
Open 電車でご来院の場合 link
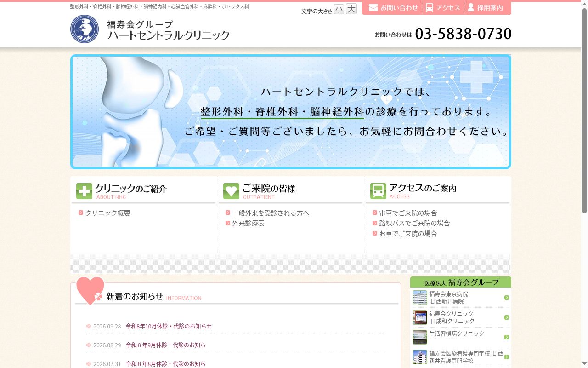[408, 213]
